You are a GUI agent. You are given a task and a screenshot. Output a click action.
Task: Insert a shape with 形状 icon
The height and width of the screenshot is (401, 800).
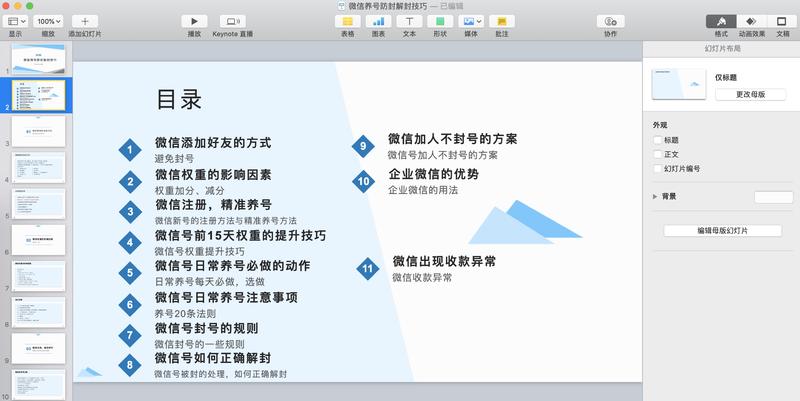(440, 21)
